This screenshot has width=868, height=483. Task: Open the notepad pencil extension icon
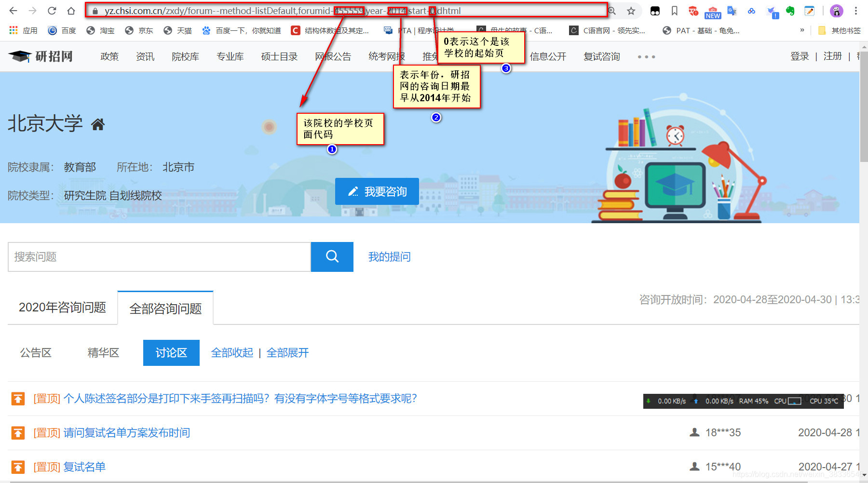pyautogui.click(x=809, y=11)
